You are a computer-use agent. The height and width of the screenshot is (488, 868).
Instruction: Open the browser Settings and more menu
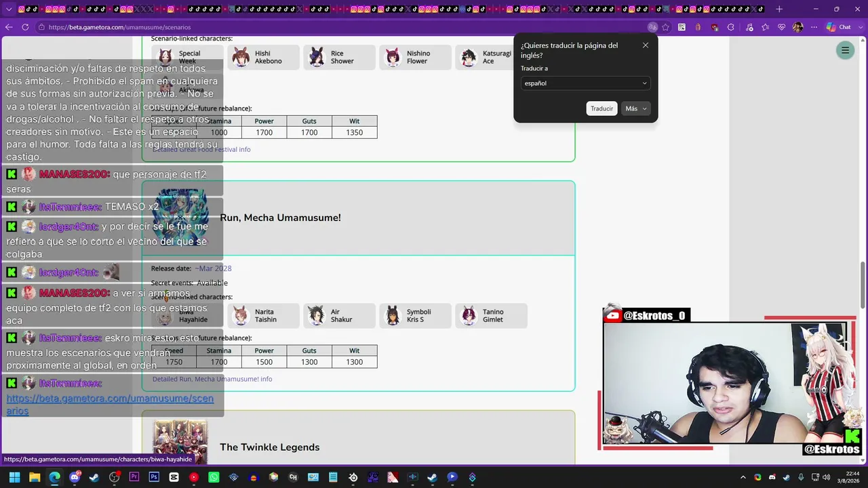point(814,27)
